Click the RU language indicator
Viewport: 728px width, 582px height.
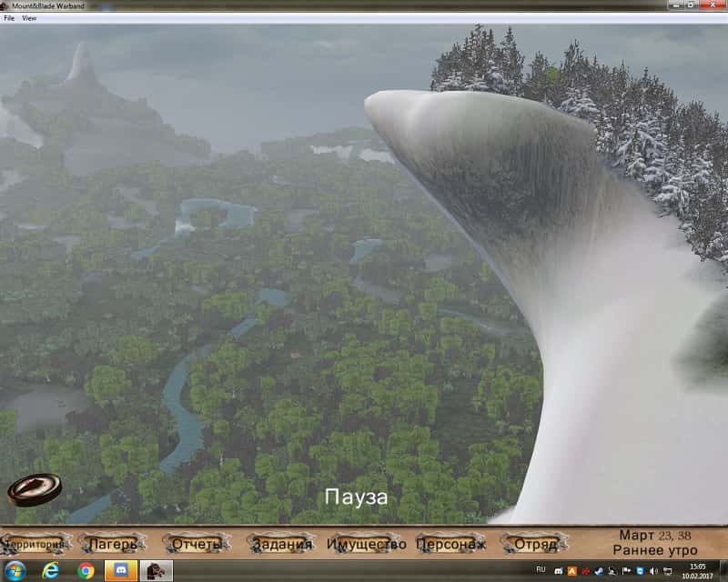(541, 571)
